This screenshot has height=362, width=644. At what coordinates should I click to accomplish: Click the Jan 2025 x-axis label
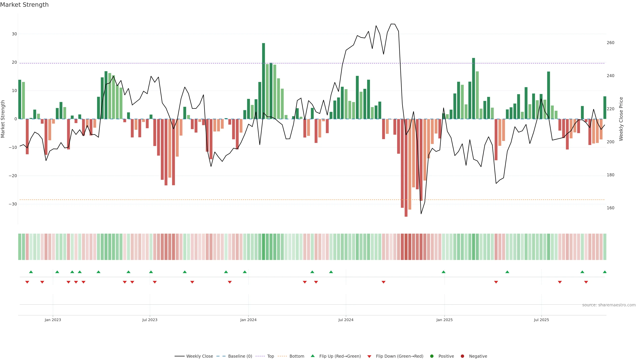point(444,320)
